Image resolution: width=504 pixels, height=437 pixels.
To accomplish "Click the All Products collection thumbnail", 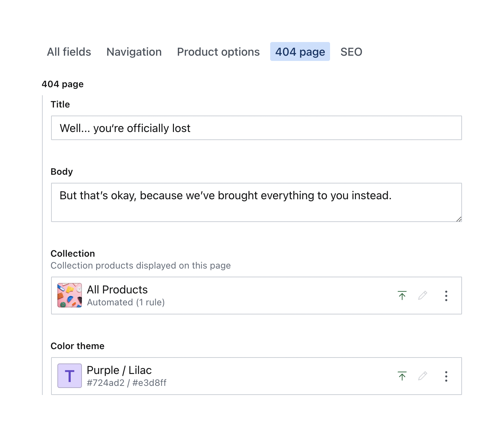I will pos(70,295).
